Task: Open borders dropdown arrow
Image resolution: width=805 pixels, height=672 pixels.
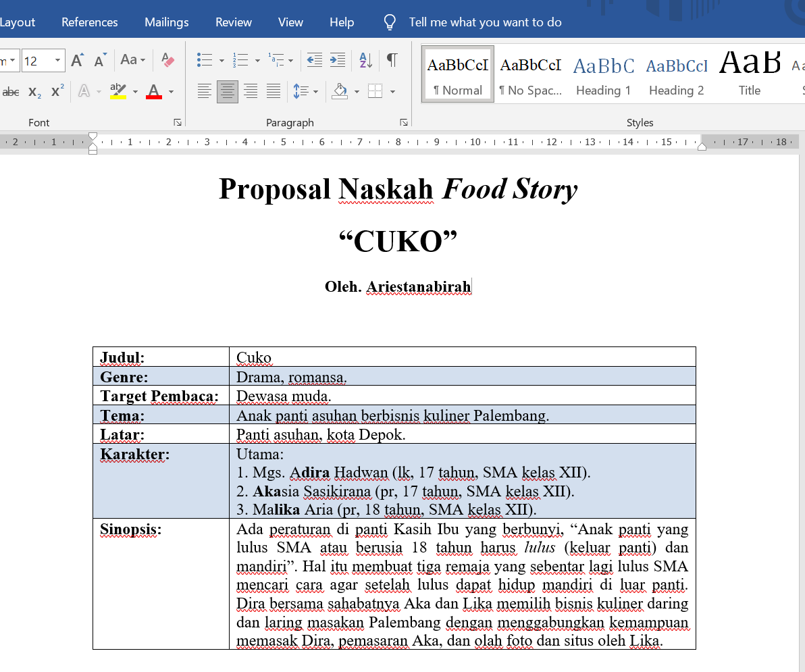Action: [x=393, y=92]
